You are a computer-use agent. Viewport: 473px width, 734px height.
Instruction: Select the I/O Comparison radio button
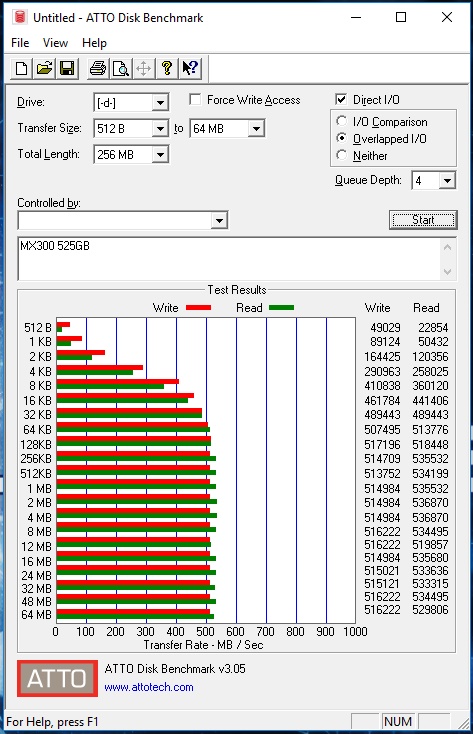pyautogui.click(x=342, y=121)
